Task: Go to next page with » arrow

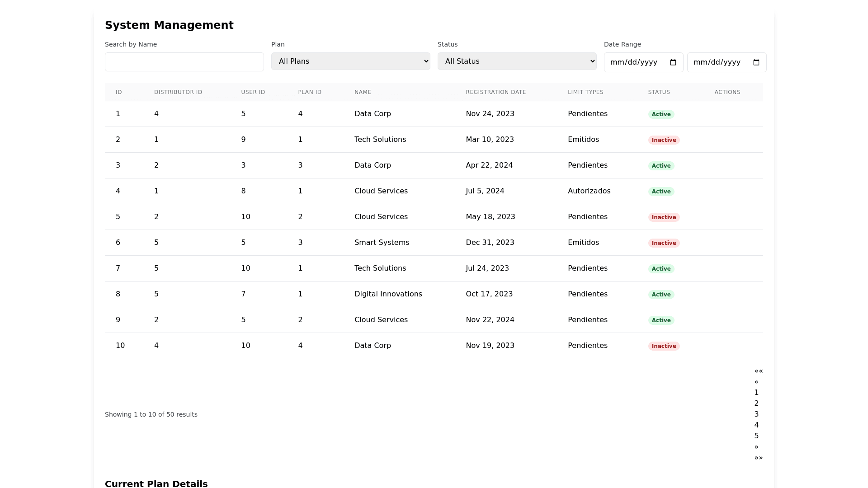Action: click(x=756, y=447)
